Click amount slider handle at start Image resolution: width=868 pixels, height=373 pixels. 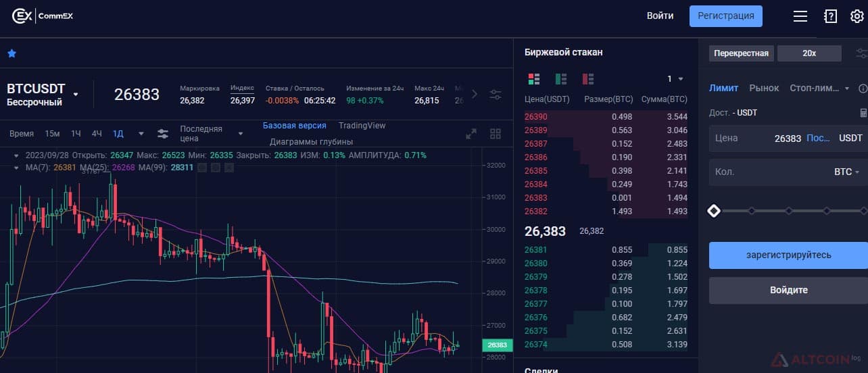pyautogui.click(x=714, y=211)
